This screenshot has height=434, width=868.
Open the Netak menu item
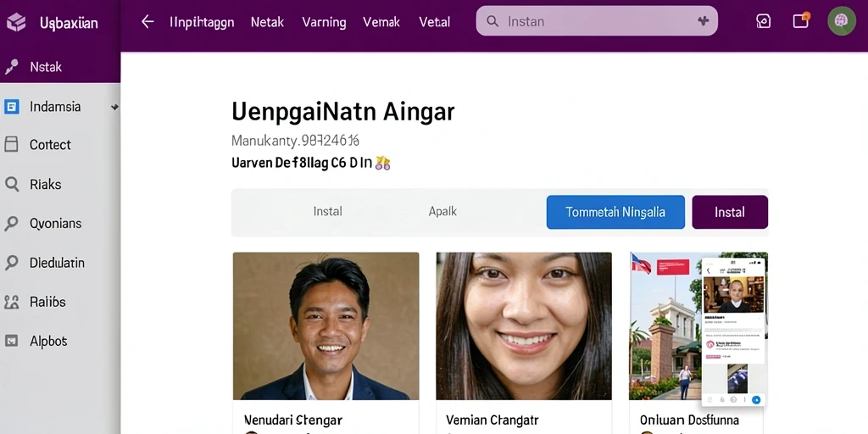(267, 22)
